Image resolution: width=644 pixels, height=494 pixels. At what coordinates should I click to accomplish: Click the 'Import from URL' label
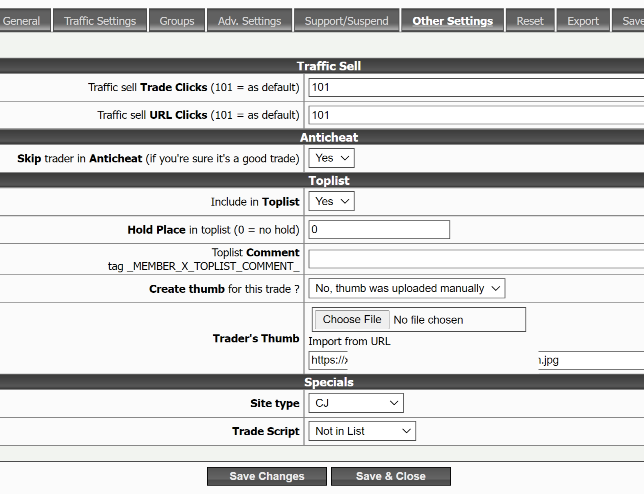(350, 341)
